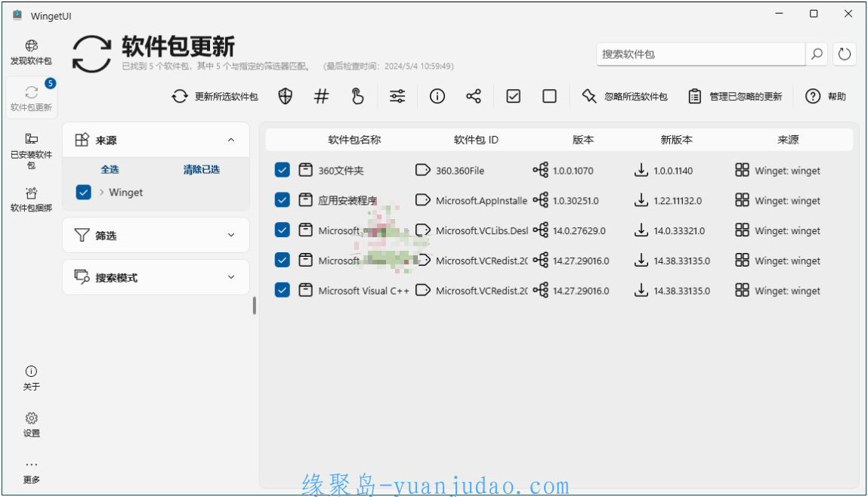Click select-all checkmark icon in toolbar
This screenshot has height=497, width=868.
(513, 96)
